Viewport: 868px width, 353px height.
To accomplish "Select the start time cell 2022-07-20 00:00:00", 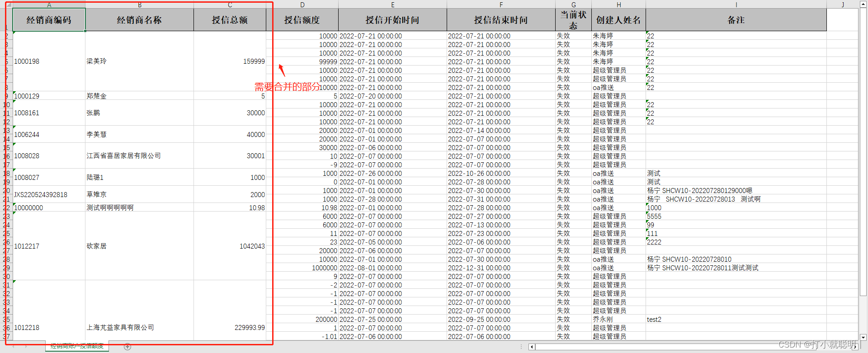I will click(392, 96).
